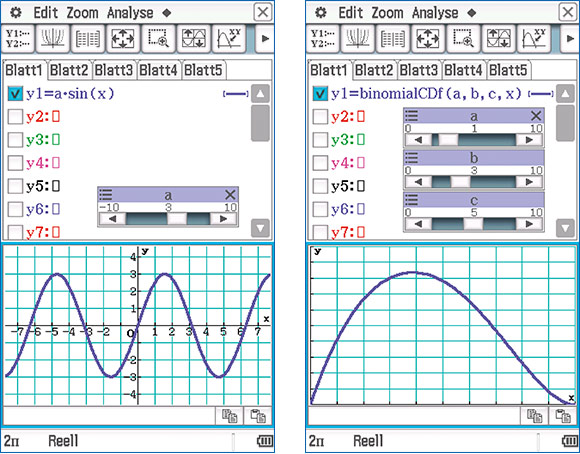Viewport: 580px width, 454px height.
Task: Click the scroll down arrow of left function list
Action: click(x=260, y=228)
